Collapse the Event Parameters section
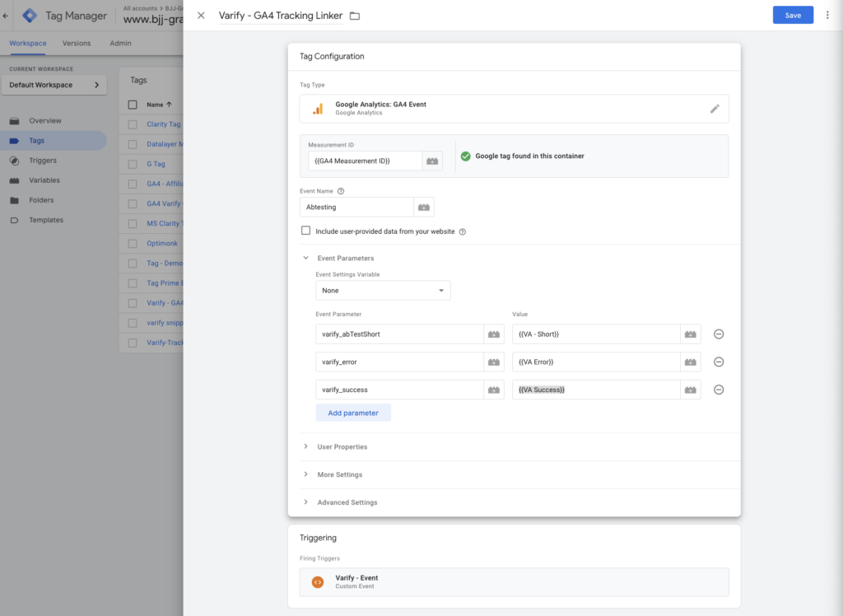843x616 pixels. pos(306,259)
